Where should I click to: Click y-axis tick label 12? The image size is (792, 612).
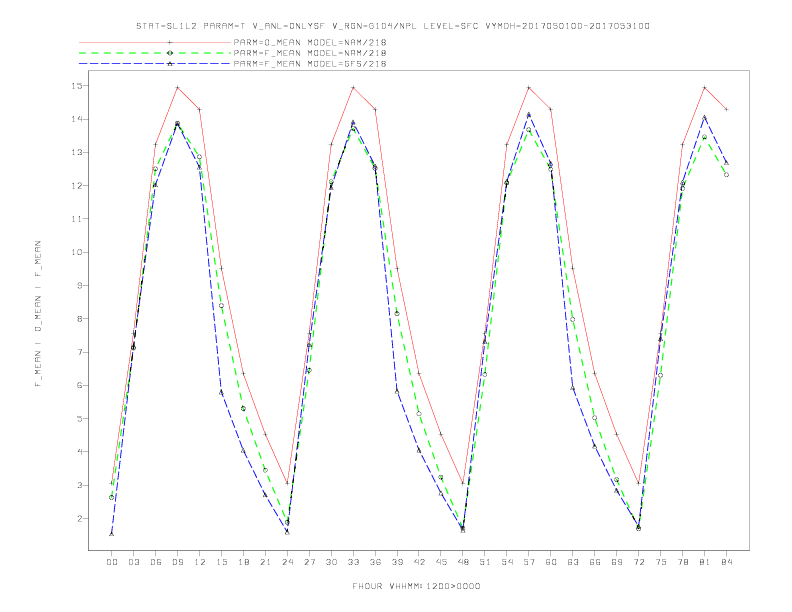[77, 186]
